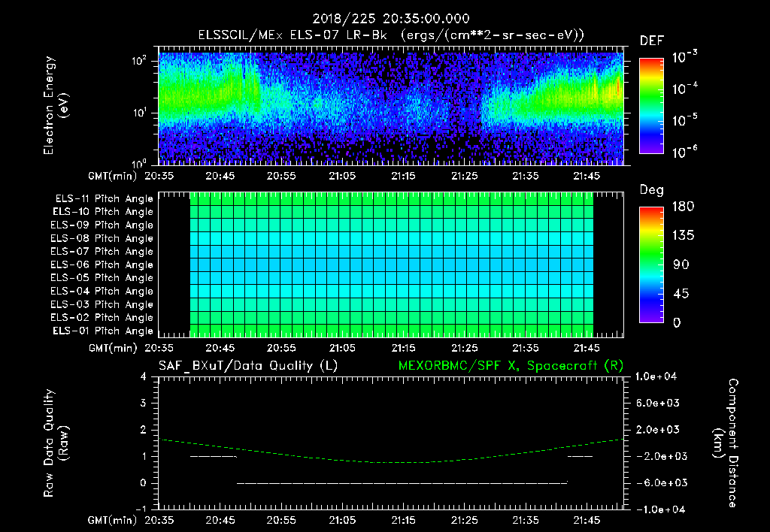Click the "Electron Energy (eV)" axis title
Screen dimensions: 770x532
tap(54, 105)
